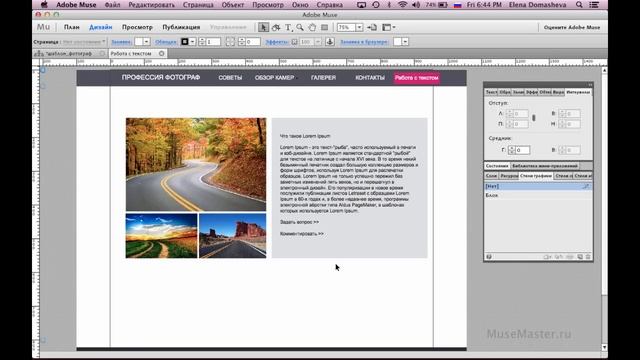Select the Ресурсы panel tab
This screenshot has width=640, height=360.
pos(509,176)
